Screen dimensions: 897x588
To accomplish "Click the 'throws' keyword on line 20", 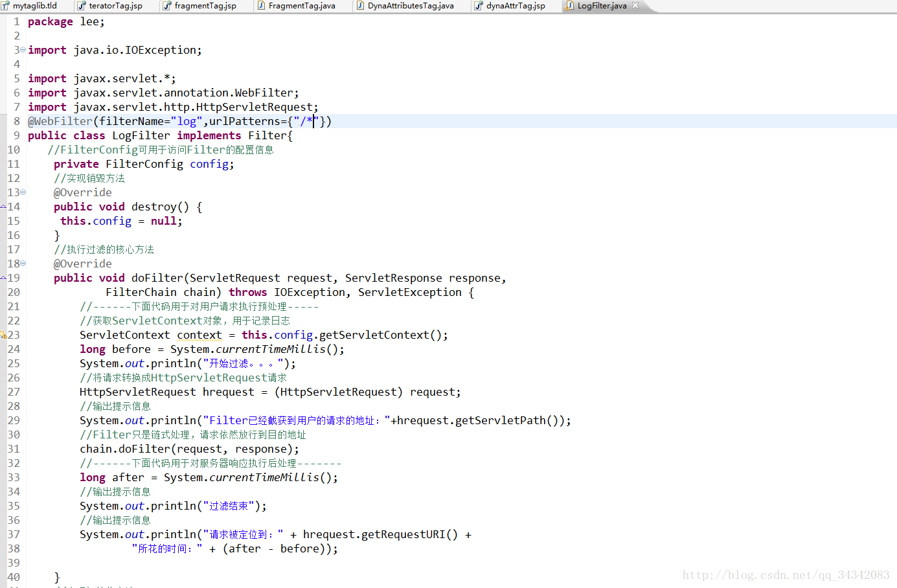I will tap(247, 293).
